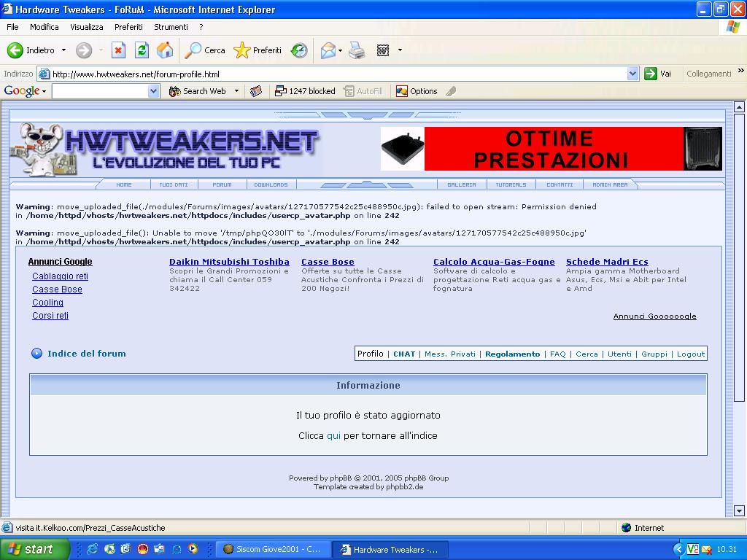747x560 pixels.
Task: Click the Search Web button
Action: pyautogui.click(x=197, y=91)
